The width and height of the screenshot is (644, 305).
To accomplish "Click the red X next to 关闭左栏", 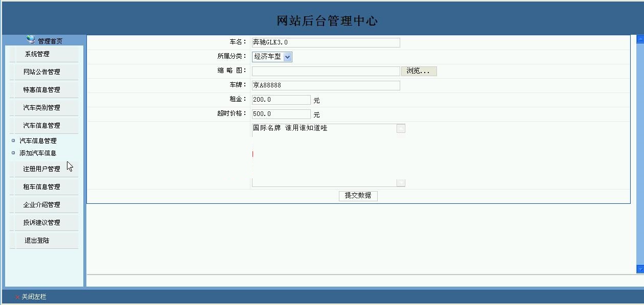I will 17,297.
